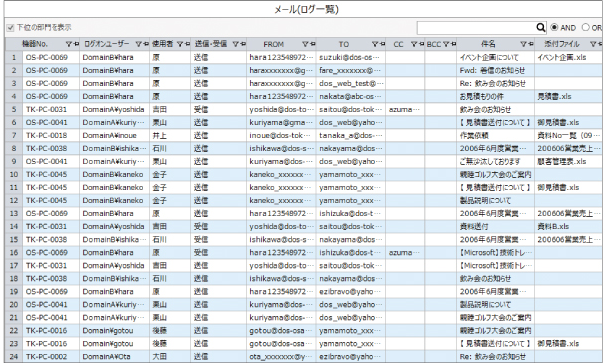Sort by 使用者 column header

[162, 44]
